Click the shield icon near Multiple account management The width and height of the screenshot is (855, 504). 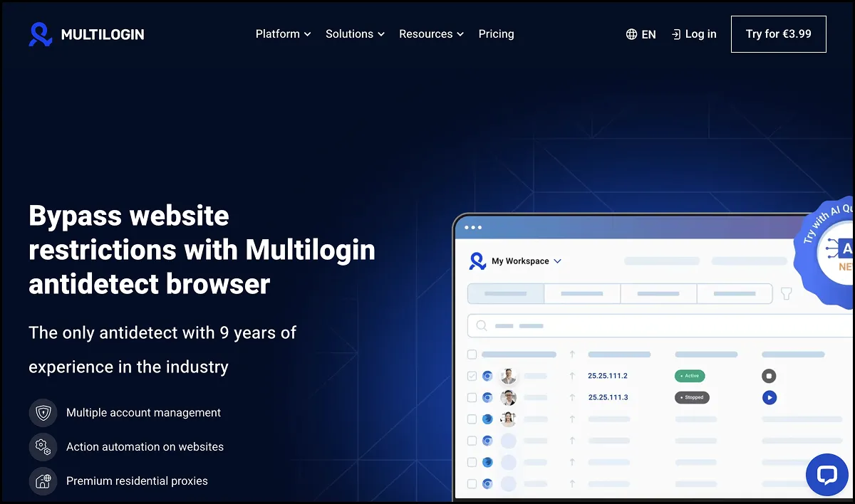click(43, 412)
